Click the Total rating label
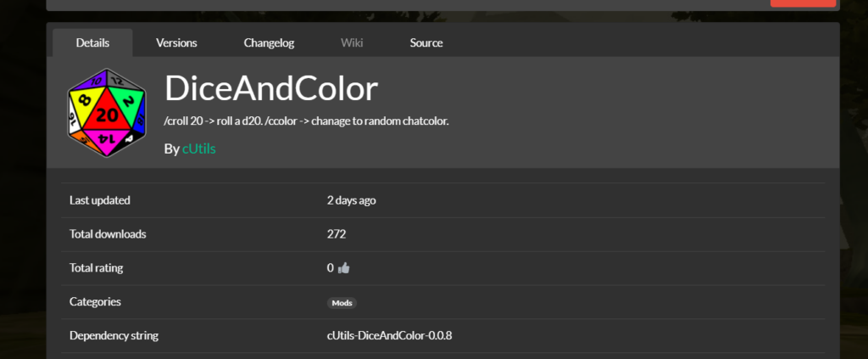This screenshot has height=359, width=868. [x=97, y=268]
